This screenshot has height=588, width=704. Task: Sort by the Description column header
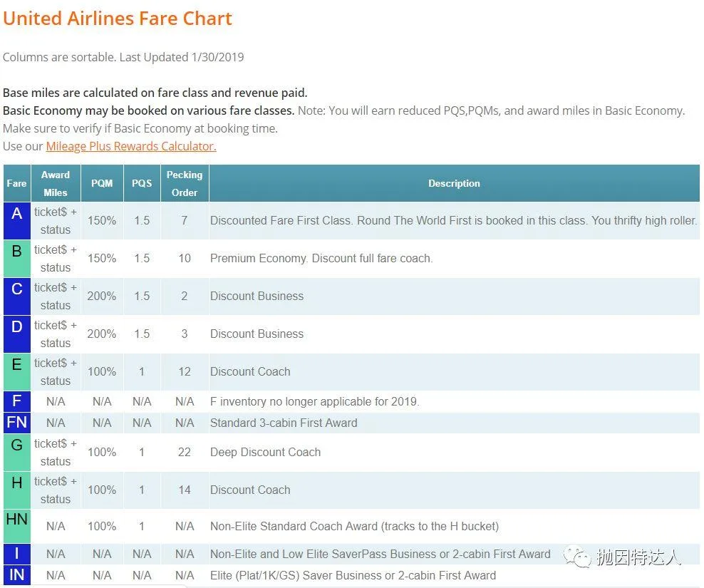point(454,183)
